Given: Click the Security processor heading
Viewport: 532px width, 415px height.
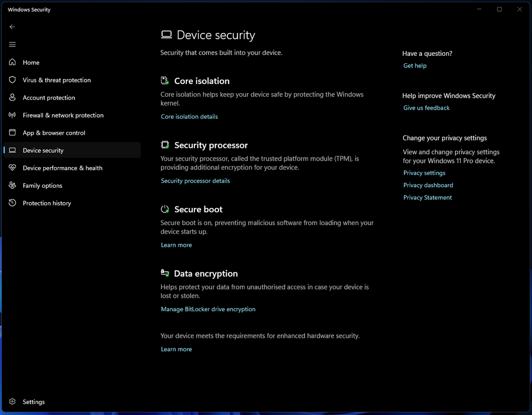Looking at the screenshot, I should [x=211, y=145].
